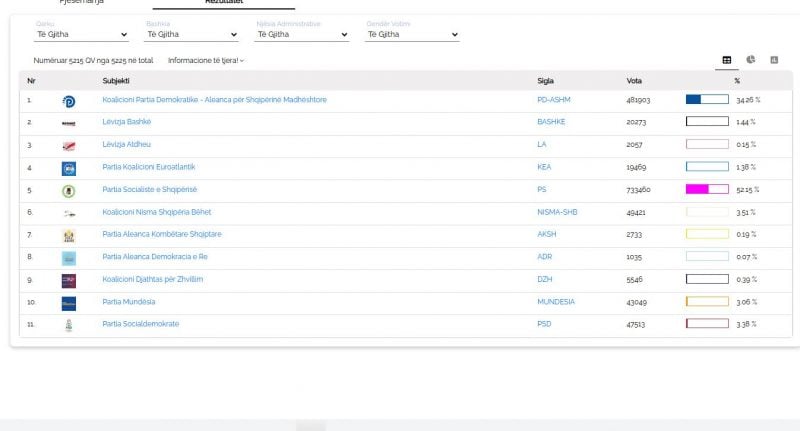This screenshot has height=431, width=800.
Task: Click the ADR sigla
Action: point(544,257)
